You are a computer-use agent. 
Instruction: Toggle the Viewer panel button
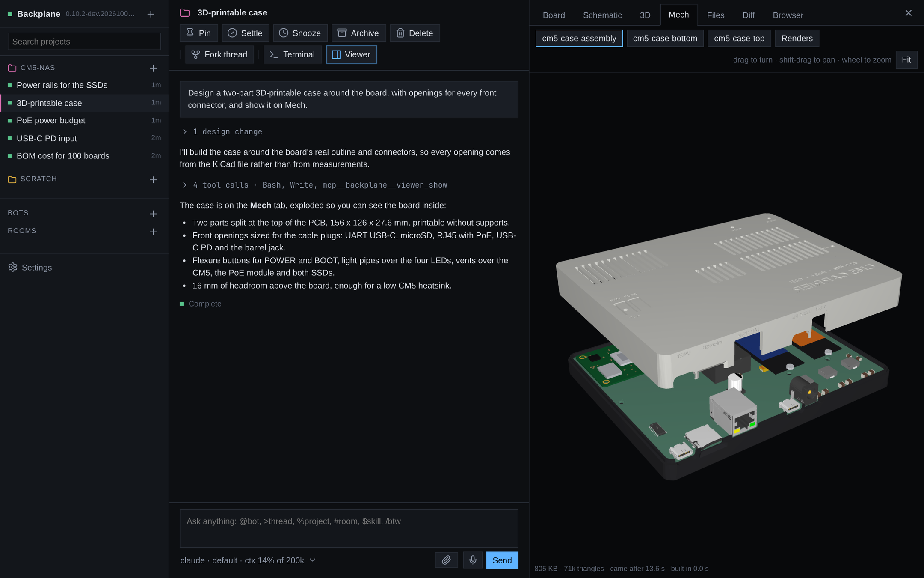[351, 54]
